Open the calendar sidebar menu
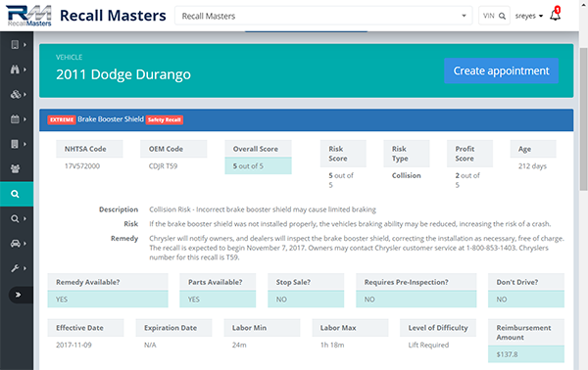Screen dimensions: 588x370 pyautogui.click(x=15, y=119)
